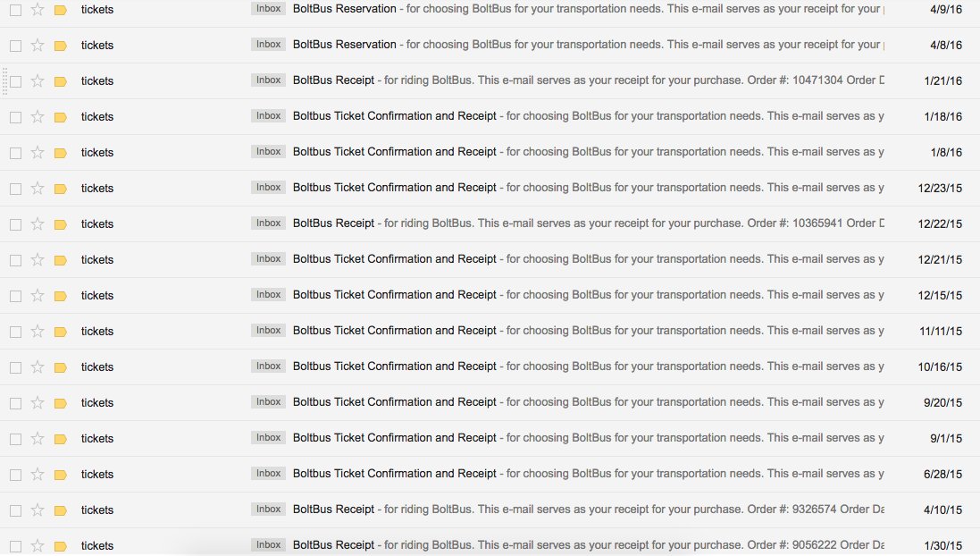The image size is (980, 556).
Task: Star the email dated 12/15/15
Action: (x=38, y=295)
